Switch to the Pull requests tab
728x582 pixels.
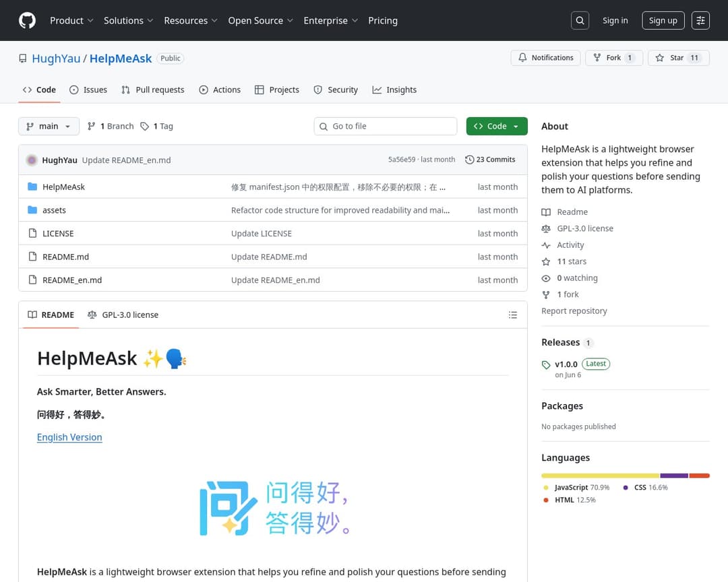pyautogui.click(x=153, y=90)
